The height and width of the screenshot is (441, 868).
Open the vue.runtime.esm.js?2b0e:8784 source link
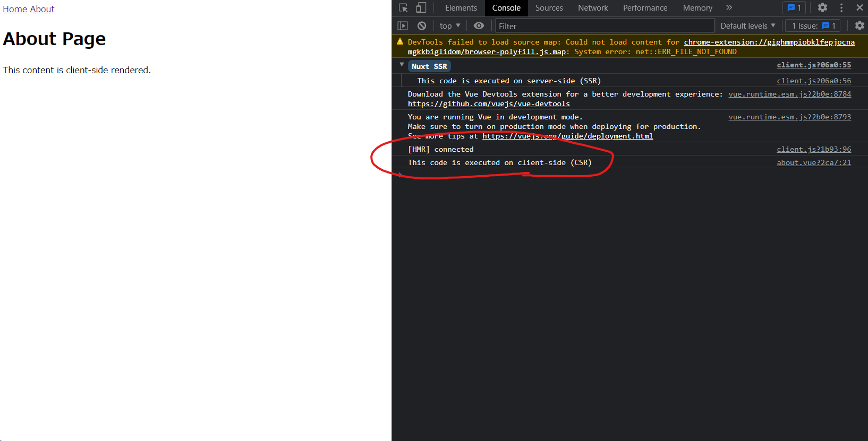point(789,94)
